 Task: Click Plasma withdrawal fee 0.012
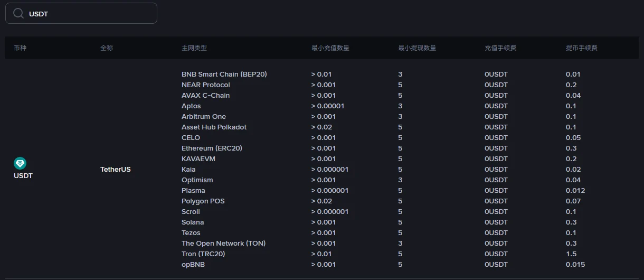pyautogui.click(x=575, y=191)
